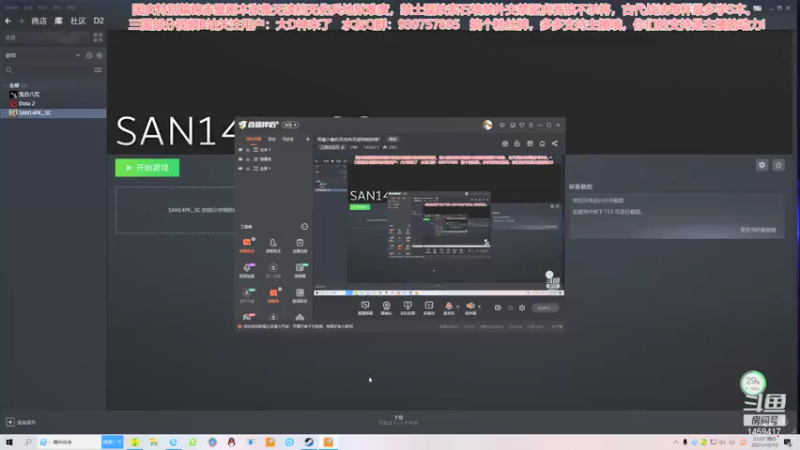Viewport: 800px width, 450px height.
Task: Click the taskbar search input box
Action: click(69, 442)
